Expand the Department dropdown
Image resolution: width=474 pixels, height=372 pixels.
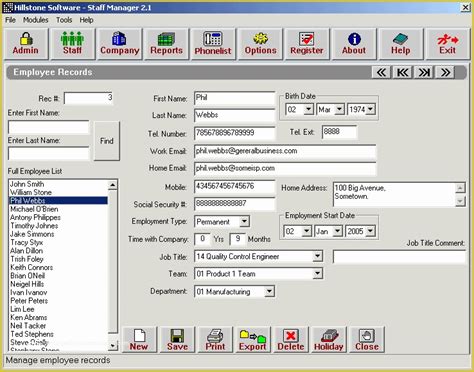pyautogui.click(x=269, y=292)
